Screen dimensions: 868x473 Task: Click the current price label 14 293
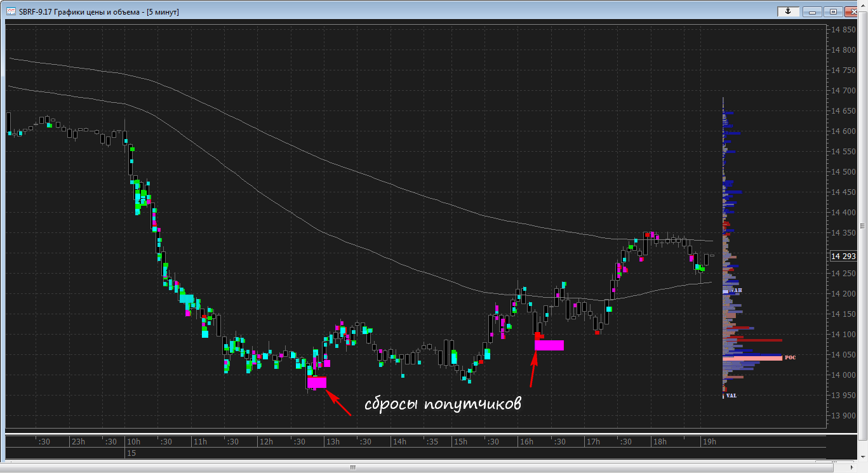(x=843, y=256)
